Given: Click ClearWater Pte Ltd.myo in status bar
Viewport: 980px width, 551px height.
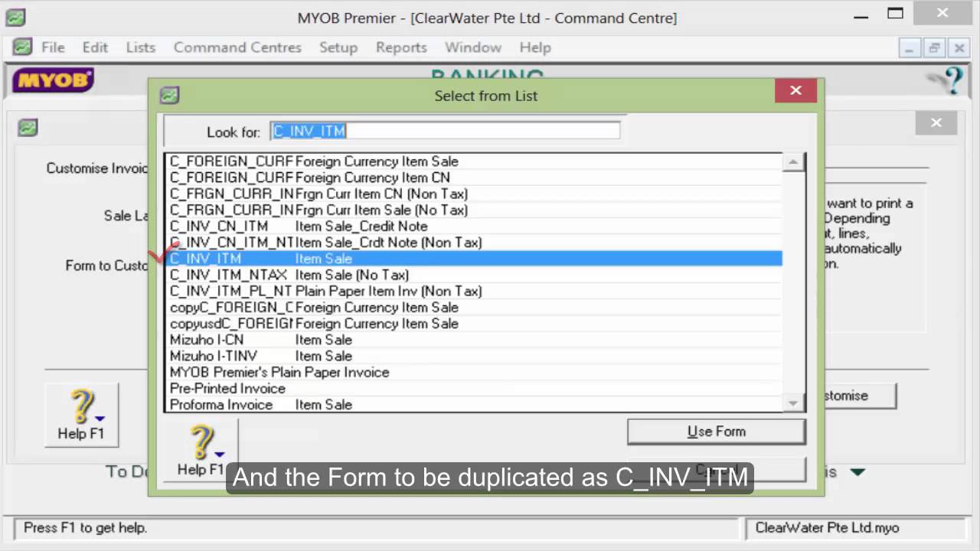Looking at the screenshot, I should coord(828,528).
